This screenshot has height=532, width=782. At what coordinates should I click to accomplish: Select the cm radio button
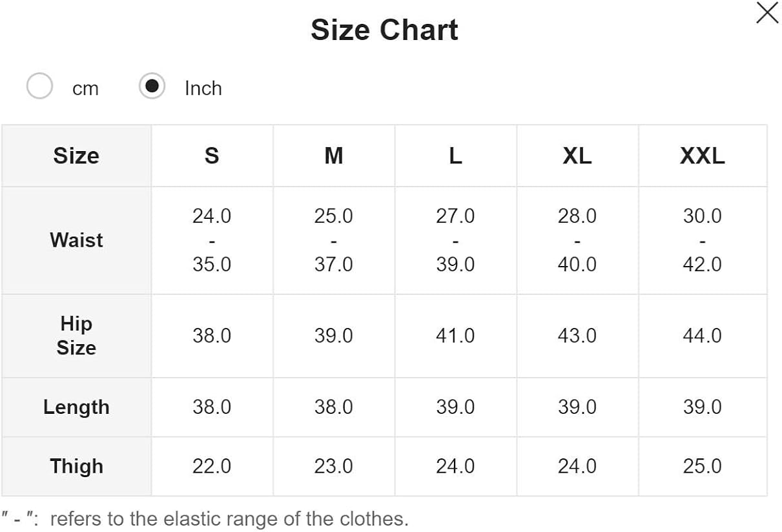point(39,85)
